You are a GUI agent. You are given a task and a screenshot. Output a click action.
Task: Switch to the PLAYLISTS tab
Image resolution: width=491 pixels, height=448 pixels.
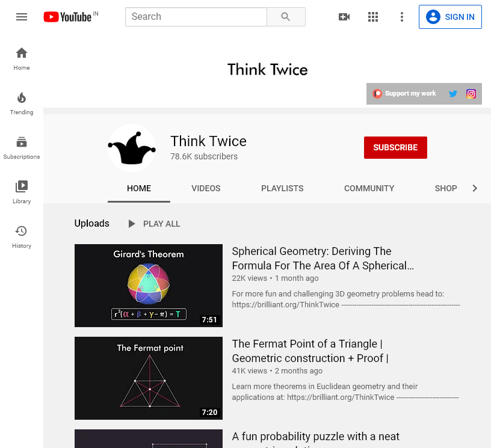point(282,188)
